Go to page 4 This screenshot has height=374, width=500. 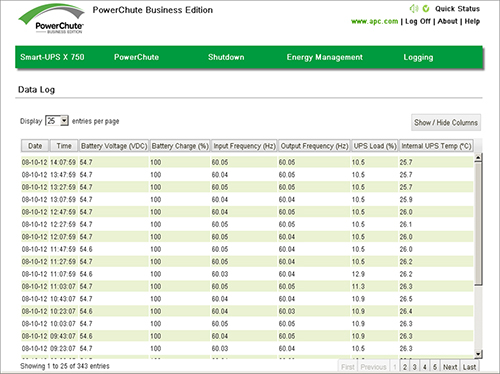425,367
